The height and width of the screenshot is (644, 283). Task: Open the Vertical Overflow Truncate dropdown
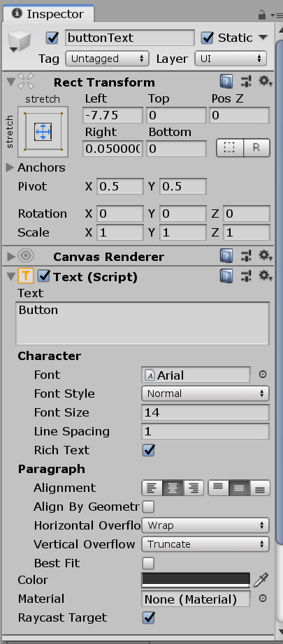205,544
